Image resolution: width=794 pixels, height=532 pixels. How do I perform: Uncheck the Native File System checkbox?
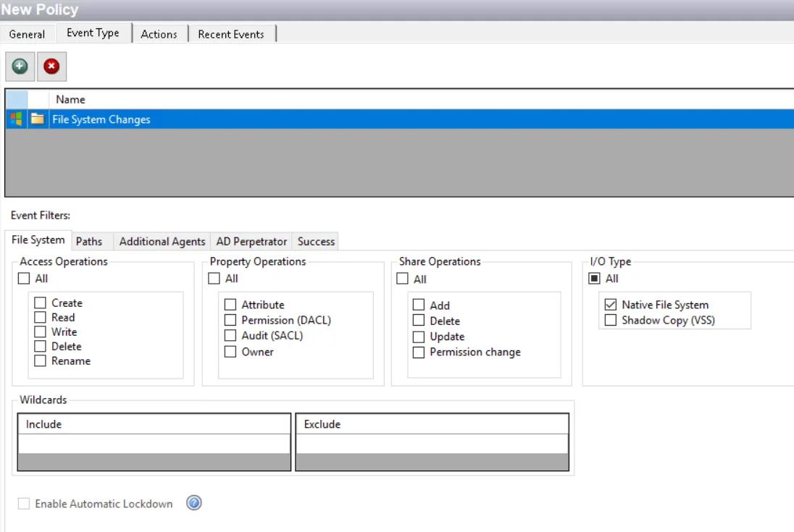[611, 305]
